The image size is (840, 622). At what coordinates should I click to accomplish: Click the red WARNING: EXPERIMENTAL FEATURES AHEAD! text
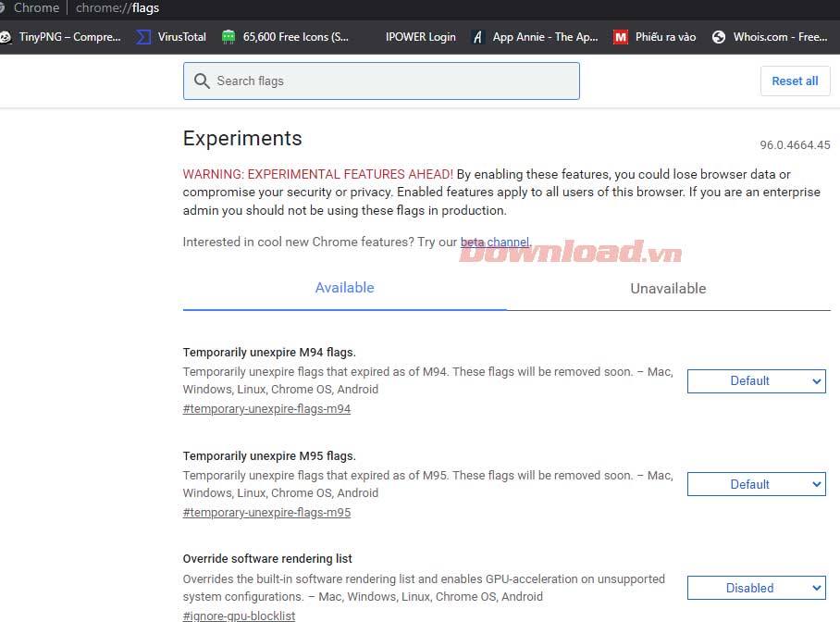coord(317,174)
